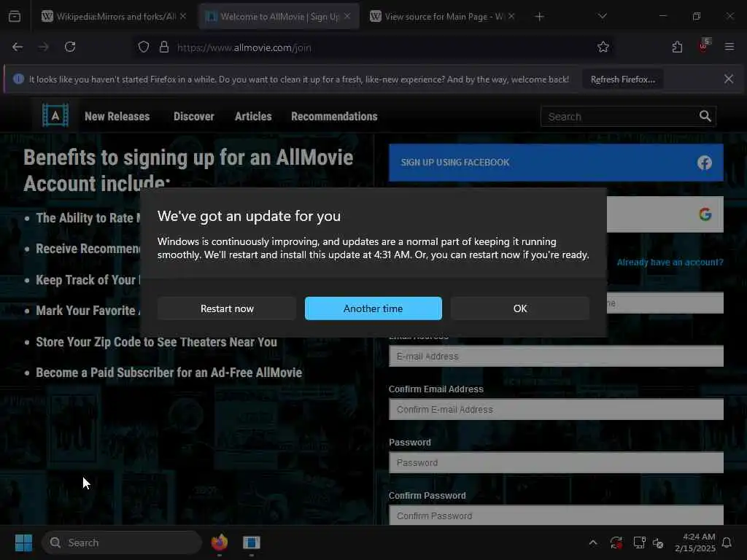
Task: Click the display/network tray icon
Action: [639, 542]
